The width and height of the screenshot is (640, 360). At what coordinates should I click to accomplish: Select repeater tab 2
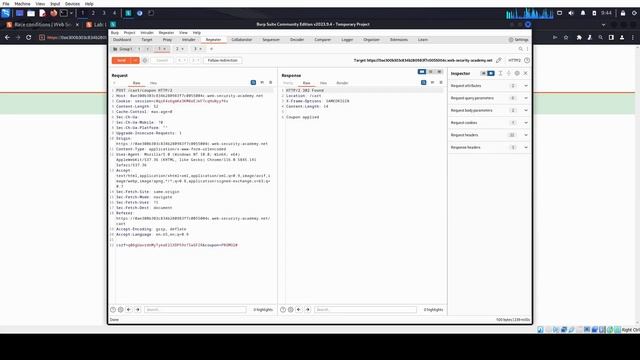pyautogui.click(x=180, y=49)
